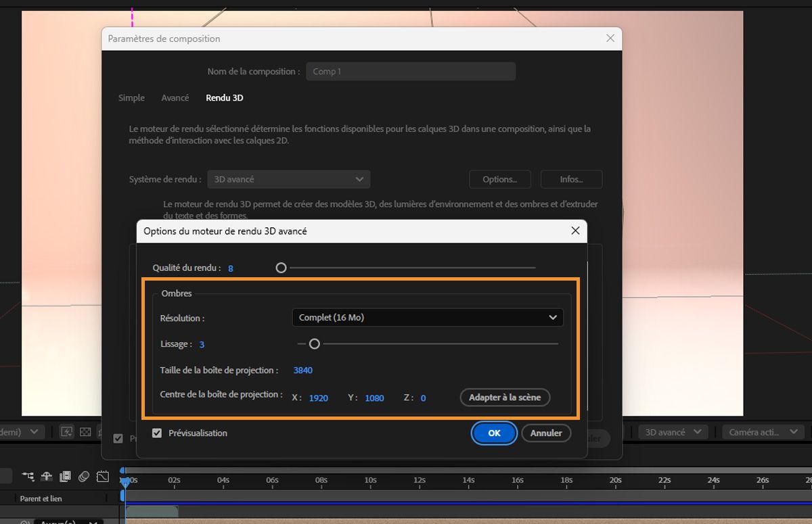Click the layer bar in the timeline track
The width and height of the screenshot is (812, 524).
point(152,512)
